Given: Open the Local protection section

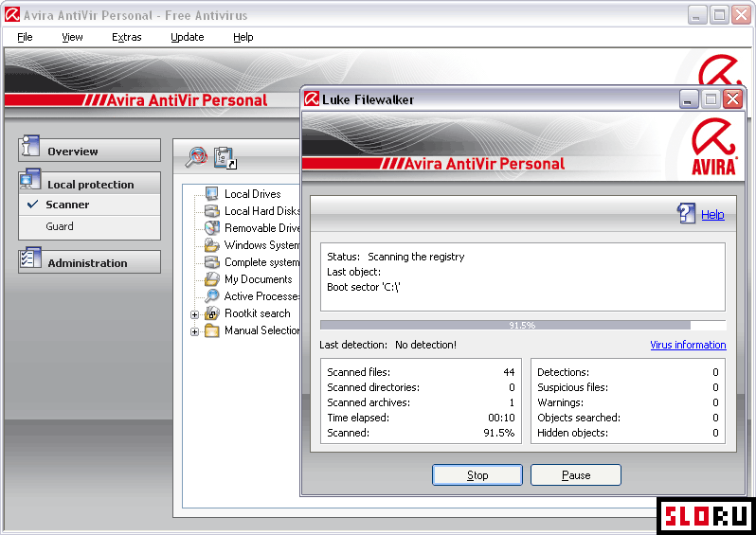Looking at the screenshot, I should point(90,184).
